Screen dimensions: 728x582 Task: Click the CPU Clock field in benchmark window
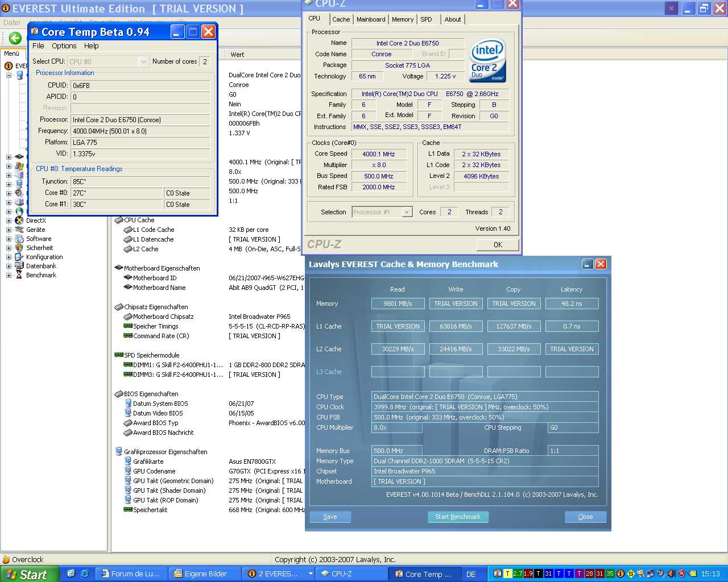click(x=485, y=407)
